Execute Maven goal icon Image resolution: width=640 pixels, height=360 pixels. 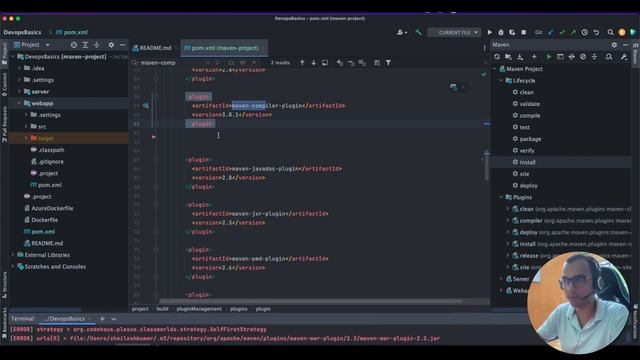coord(560,57)
